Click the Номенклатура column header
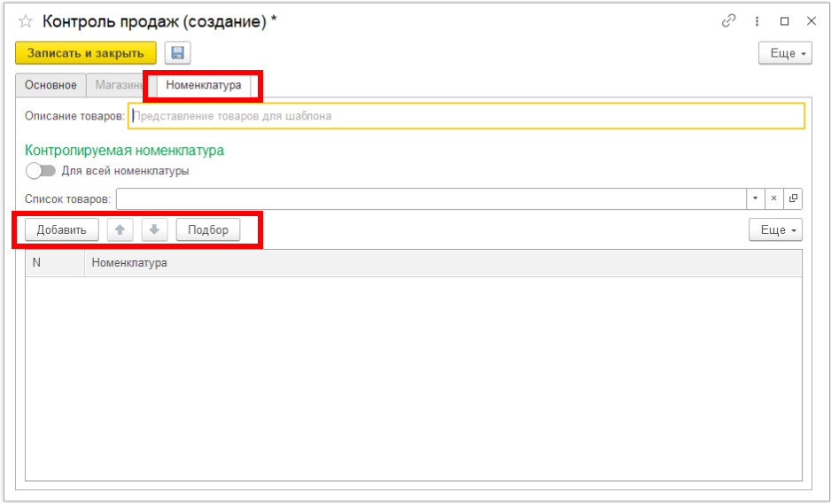 (x=443, y=263)
